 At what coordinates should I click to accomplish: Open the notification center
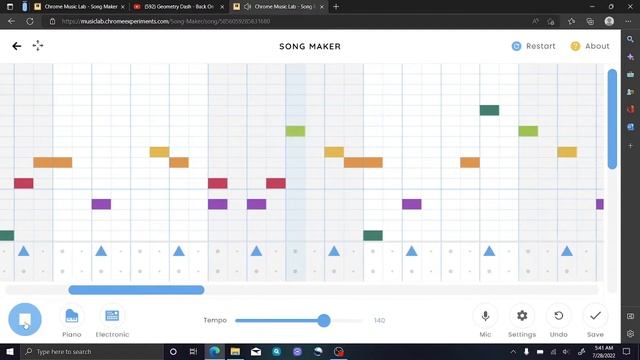(627, 351)
